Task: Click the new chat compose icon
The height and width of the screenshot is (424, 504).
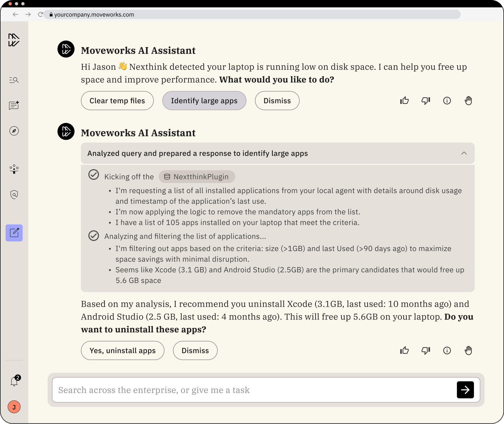Action: coord(14,233)
